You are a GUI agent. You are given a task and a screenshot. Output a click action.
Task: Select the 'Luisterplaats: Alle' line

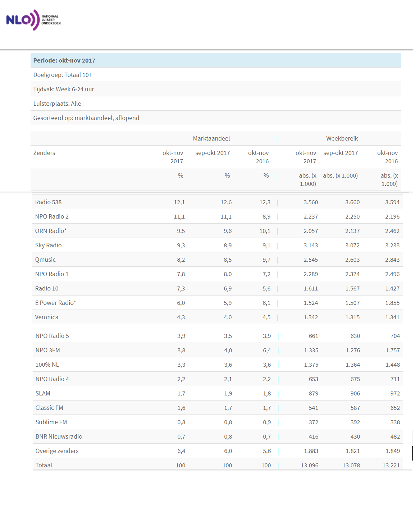tap(57, 104)
